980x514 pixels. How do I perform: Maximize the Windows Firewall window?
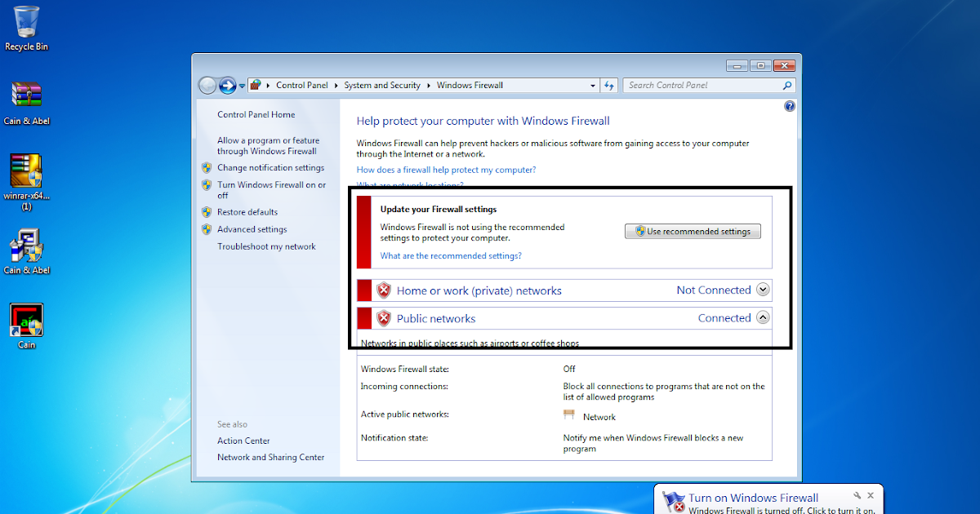(760, 65)
